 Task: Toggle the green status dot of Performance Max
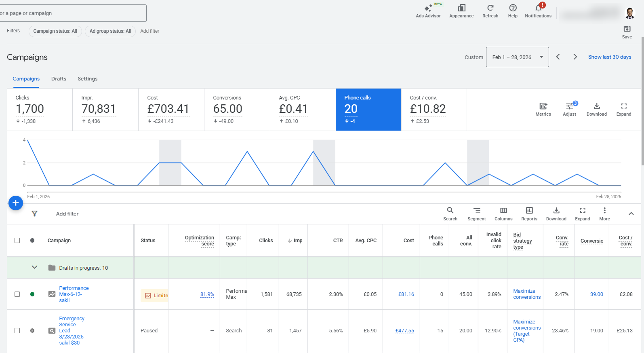coord(32,294)
